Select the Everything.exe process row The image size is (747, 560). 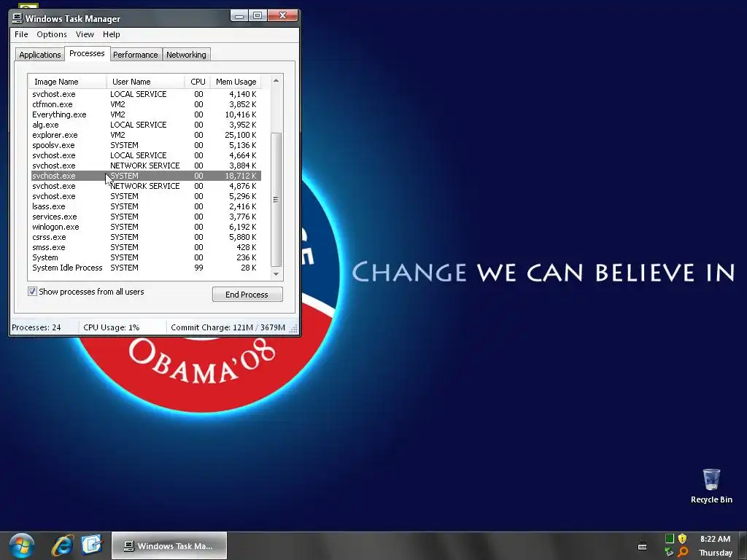pyautogui.click(x=146, y=114)
